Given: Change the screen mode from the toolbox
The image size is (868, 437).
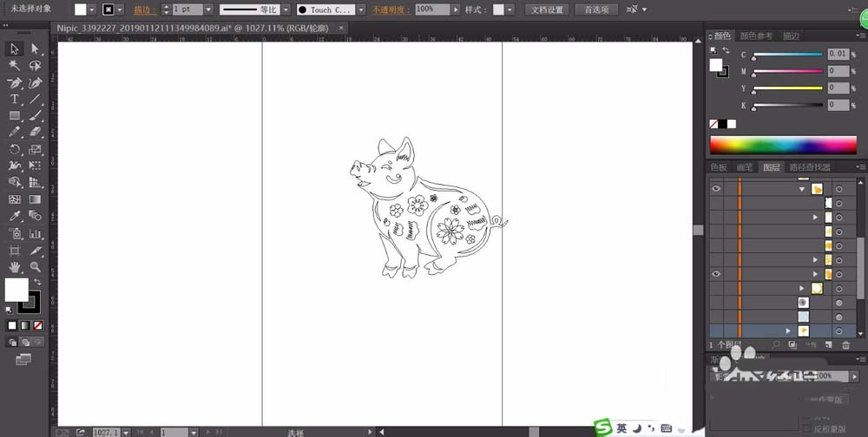Looking at the screenshot, I should 23,360.
